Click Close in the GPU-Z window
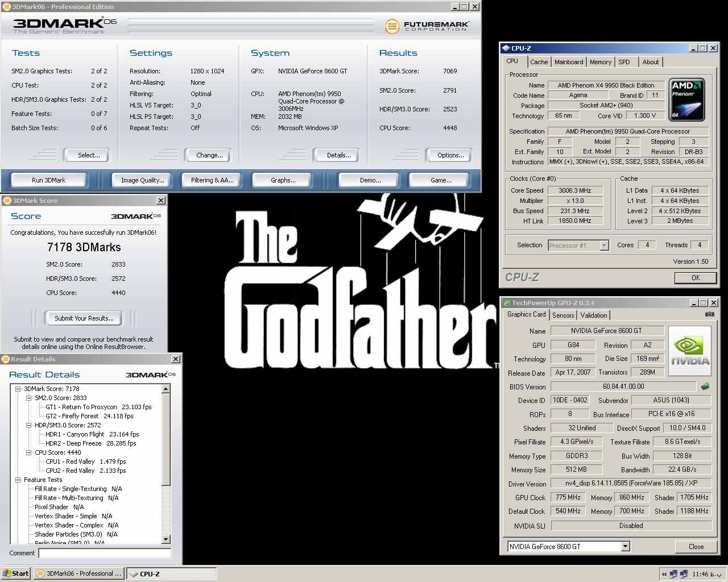728x582 pixels. pyautogui.click(x=696, y=547)
